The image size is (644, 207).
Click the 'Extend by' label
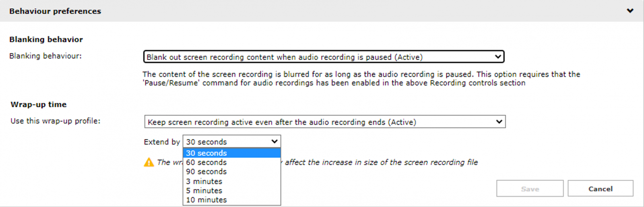coord(162,142)
